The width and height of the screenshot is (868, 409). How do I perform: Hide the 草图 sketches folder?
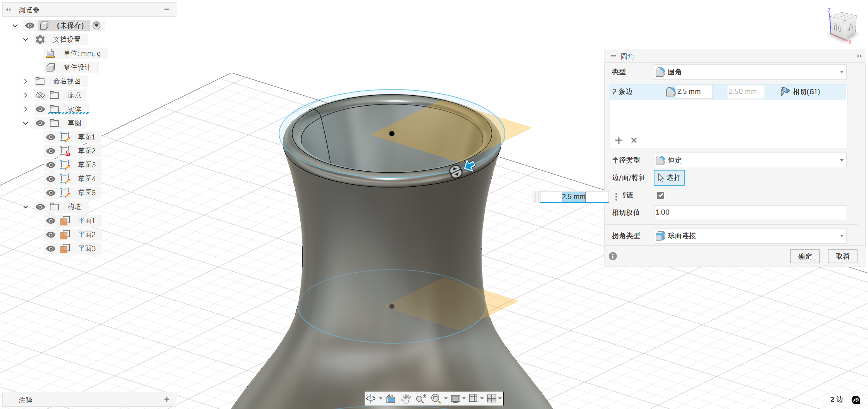pos(40,123)
